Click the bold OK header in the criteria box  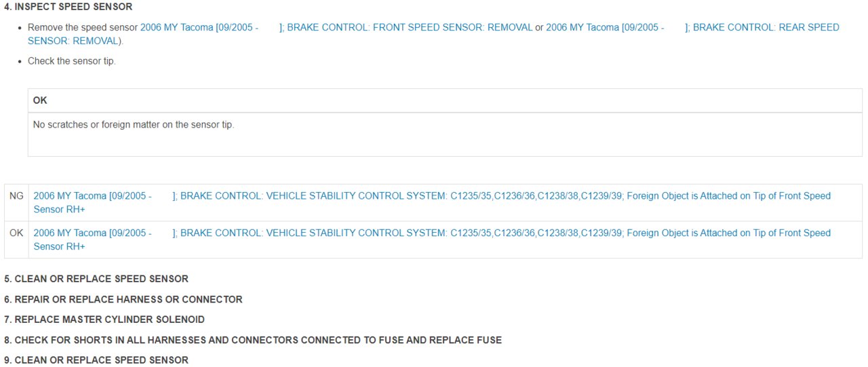pyautogui.click(x=40, y=100)
